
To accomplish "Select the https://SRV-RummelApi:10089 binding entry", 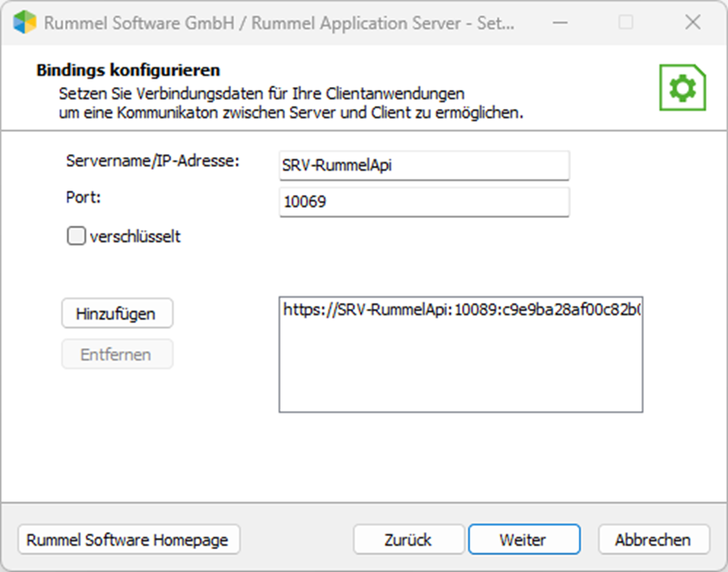I will [462, 309].
